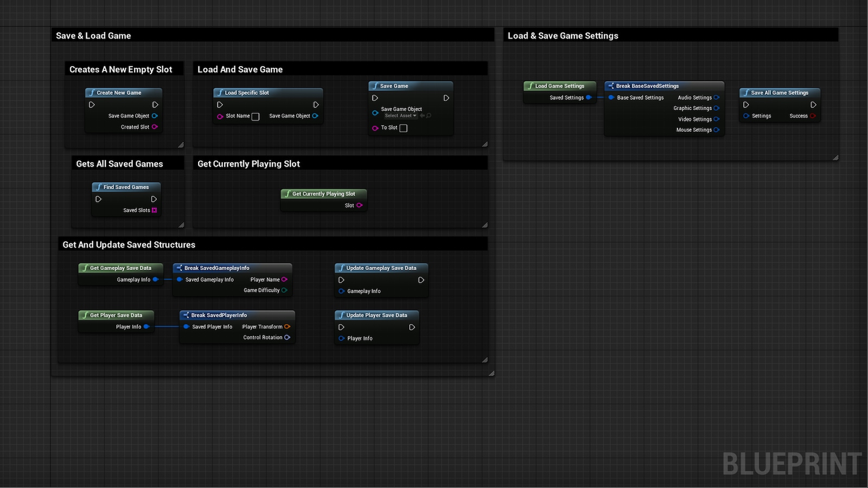This screenshot has height=488, width=868.
Task: Click the Game Difficulty output pin
Action: (x=284, y=290)
